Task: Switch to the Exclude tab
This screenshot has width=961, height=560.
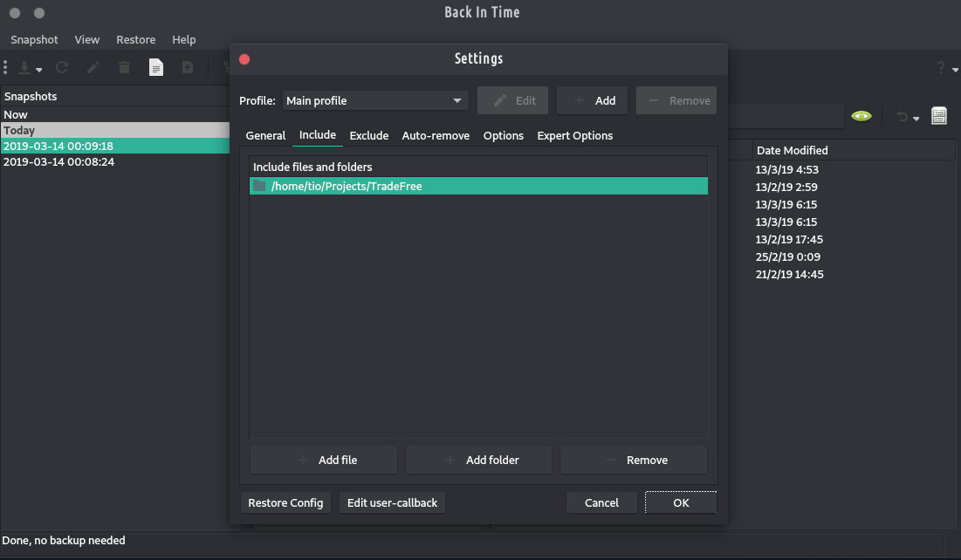Action: tap(368, 135)
